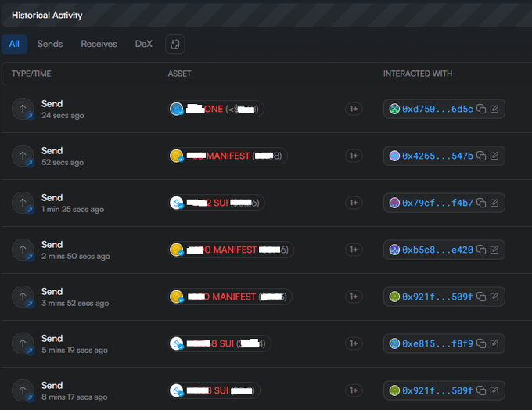Expand 1+ badge in 8 mins 17 secs row
Viewport: 532px width, 410px height.
click(354, 390)
